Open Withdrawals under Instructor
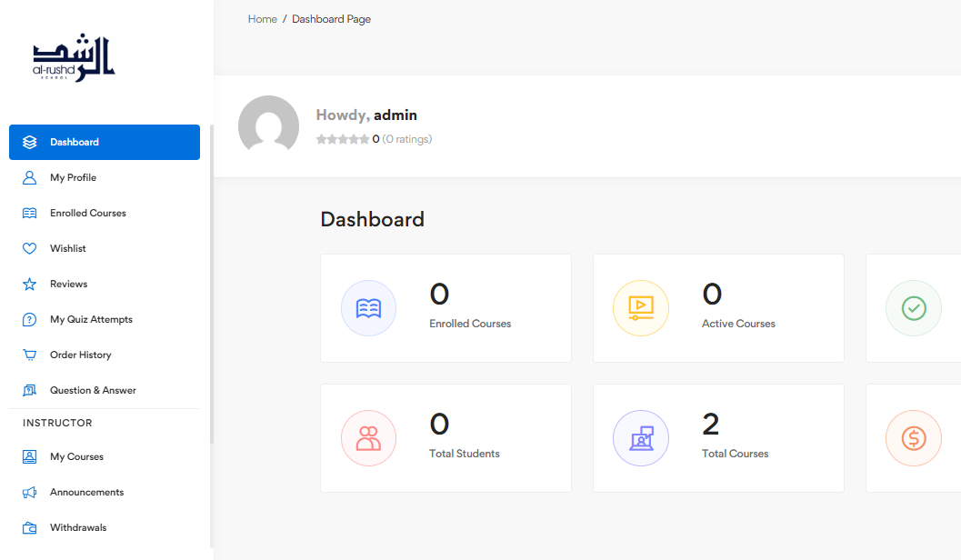961x560 pixels. (105, 528)
